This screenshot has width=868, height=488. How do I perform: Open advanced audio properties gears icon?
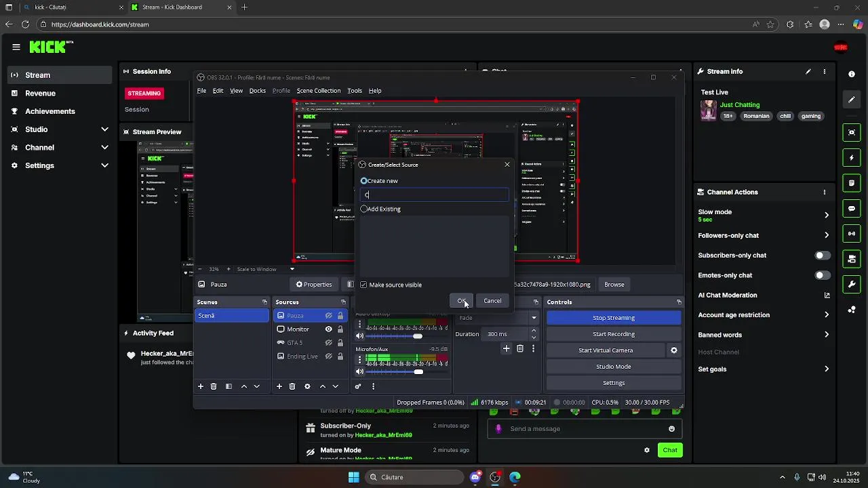pyautogui.click(x=358, y=386)
